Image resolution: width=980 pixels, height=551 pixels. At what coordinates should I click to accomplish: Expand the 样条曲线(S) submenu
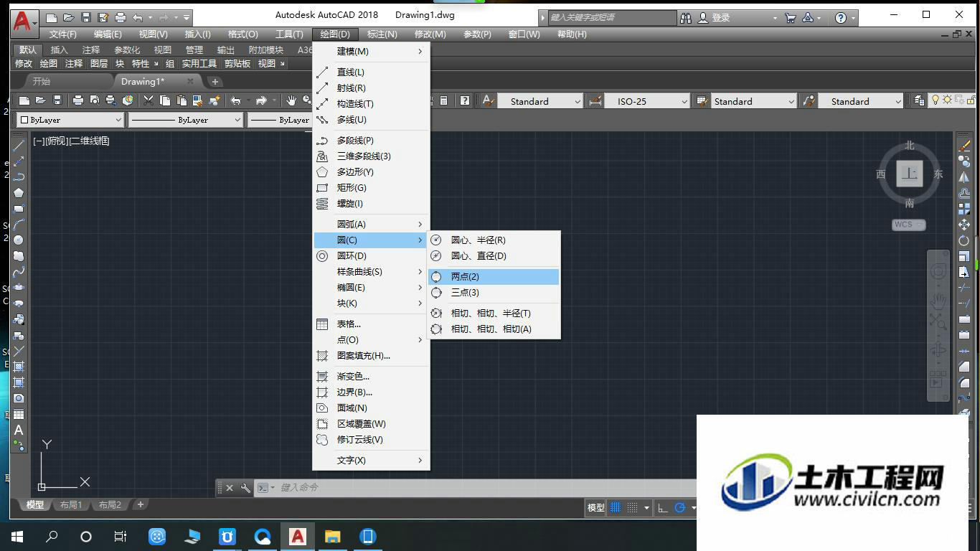tap(371, 271)
